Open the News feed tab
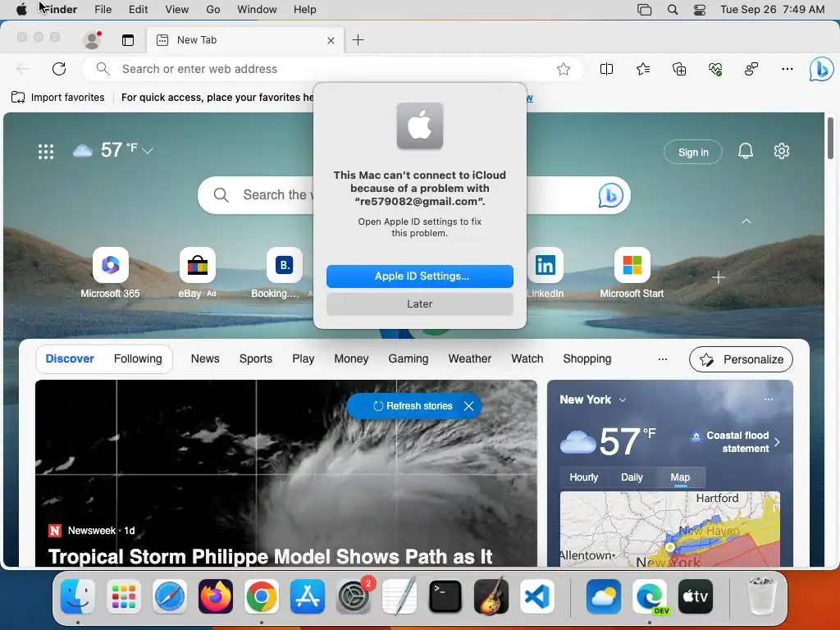 pos(205,359)
